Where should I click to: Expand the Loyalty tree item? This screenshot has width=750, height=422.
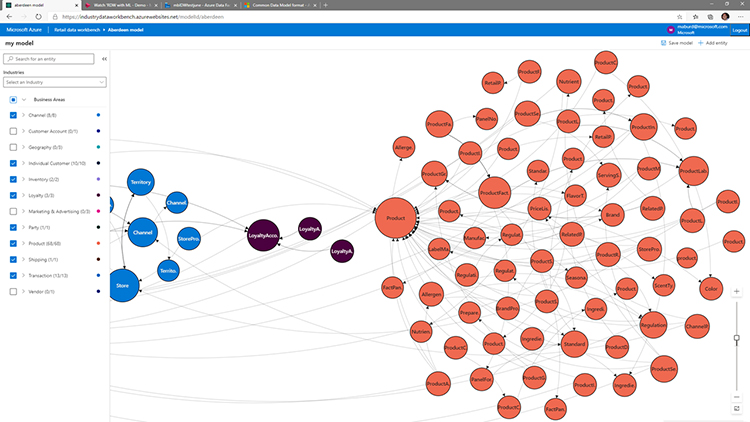click(x=24, y=195)
